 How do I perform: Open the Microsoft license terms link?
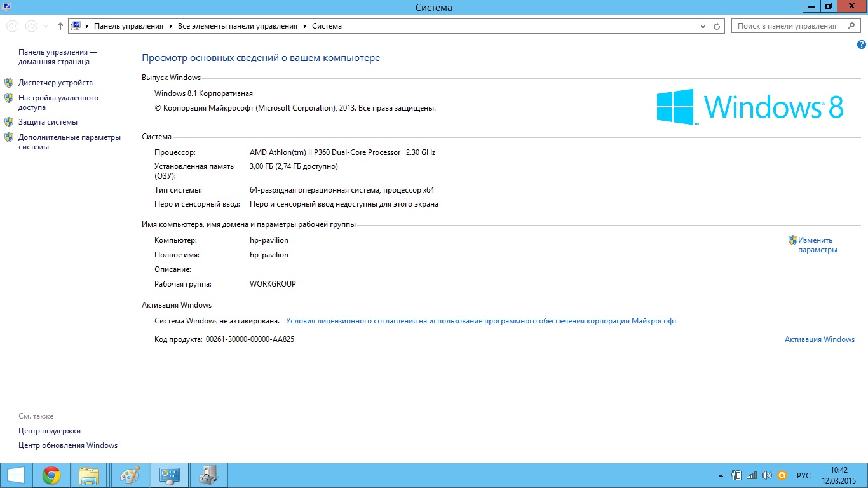pyautogui.click(x=481, y=321)
